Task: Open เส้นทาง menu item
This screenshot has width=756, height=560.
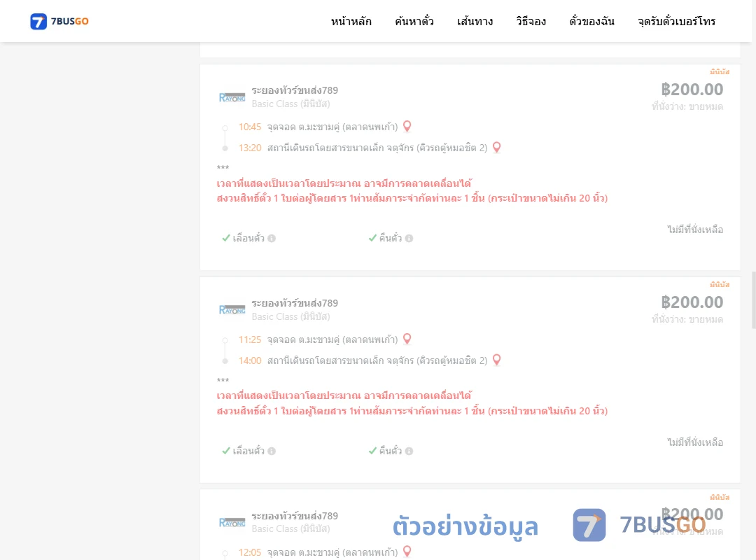Action: coord(475,21)
